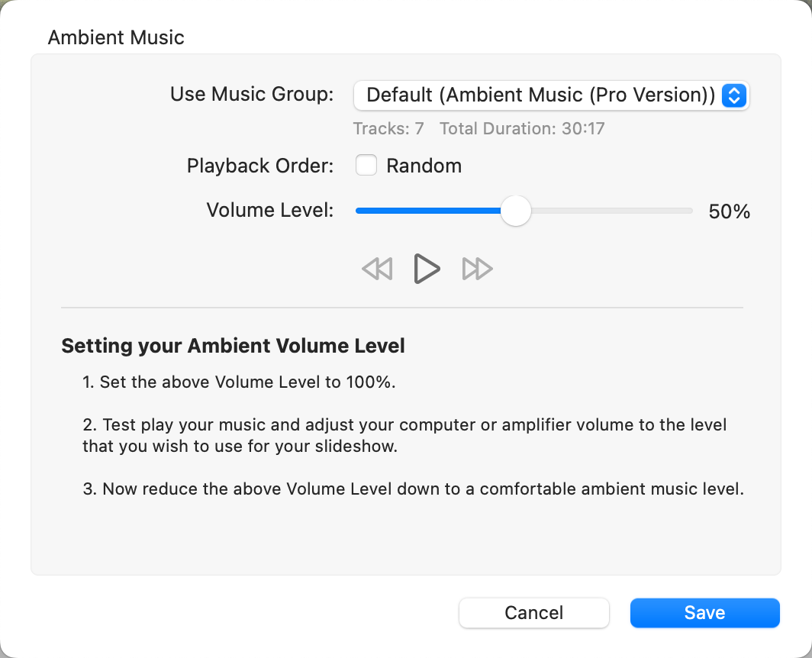Screen dimensions: 812x658
Task: Click the Setting your Ambient Volume Level heading
Action: 233,346
